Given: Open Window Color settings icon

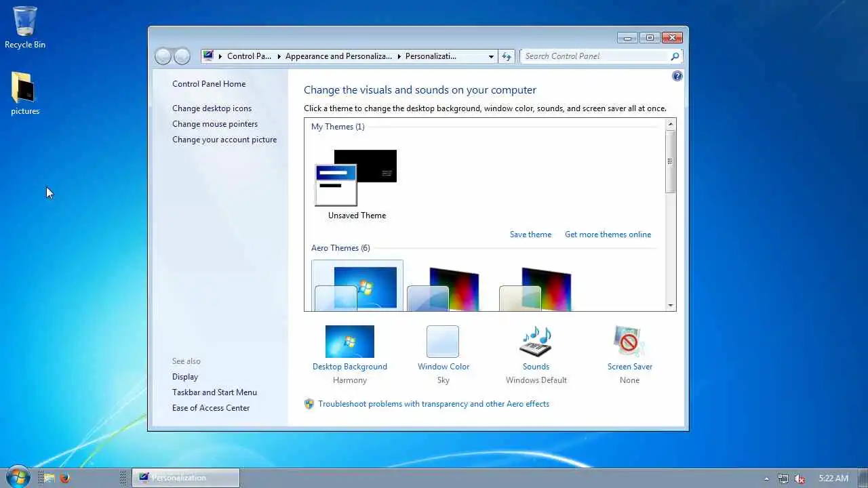Looking at the screenshot, I should pyautogui.click(x=443, y=342).
